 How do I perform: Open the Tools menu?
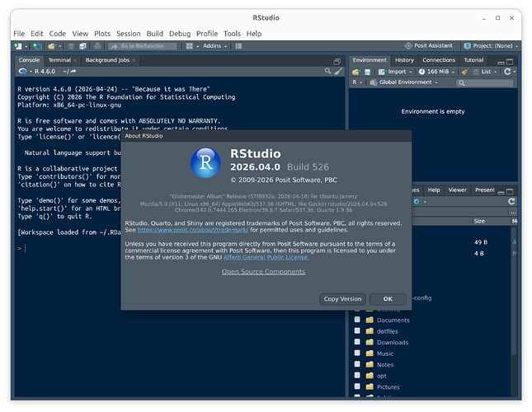click(232, 34)
